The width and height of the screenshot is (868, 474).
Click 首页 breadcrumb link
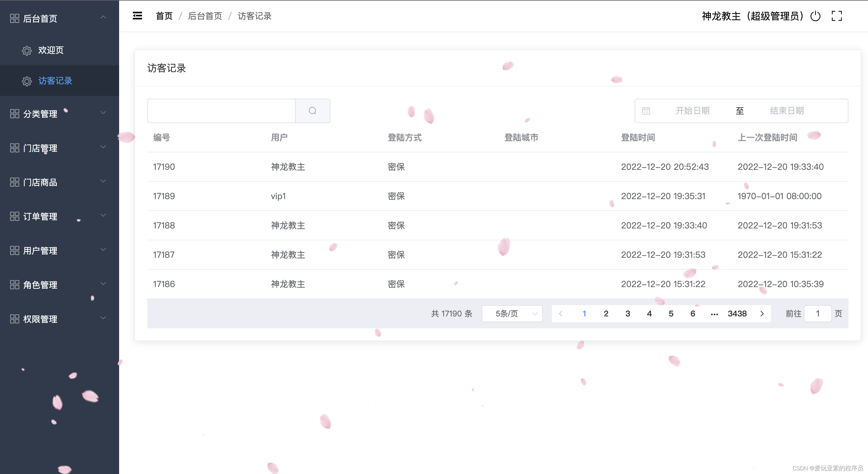click(164, 16)
